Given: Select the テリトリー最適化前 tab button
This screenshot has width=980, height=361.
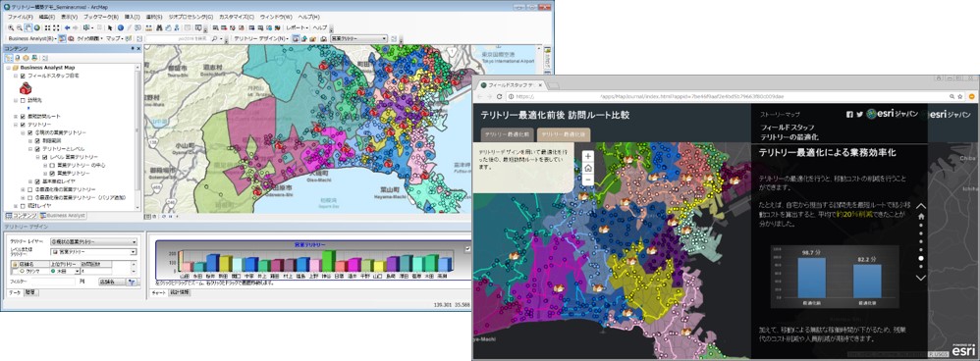Looking at the screenshot, I should click(x=508, y=134).
